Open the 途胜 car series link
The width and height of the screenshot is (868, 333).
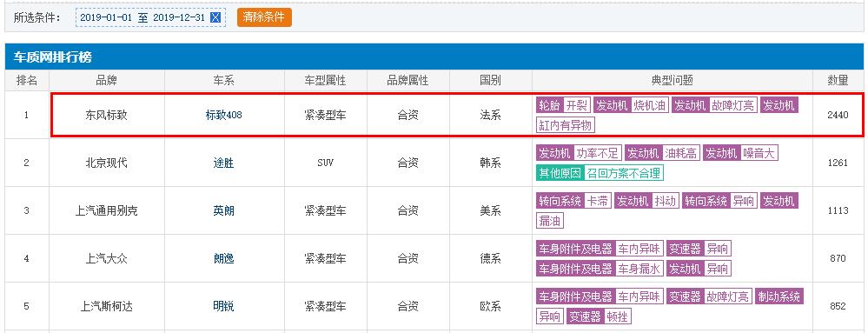pos(223,163)
